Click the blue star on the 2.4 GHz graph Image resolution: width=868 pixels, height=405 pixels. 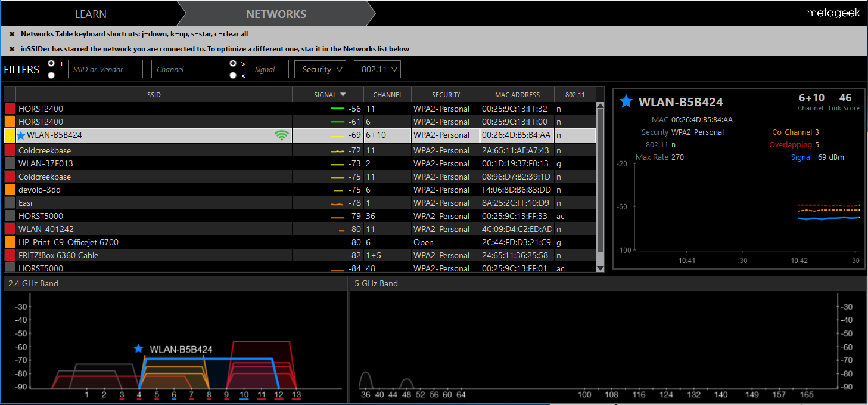click(138, 348)
